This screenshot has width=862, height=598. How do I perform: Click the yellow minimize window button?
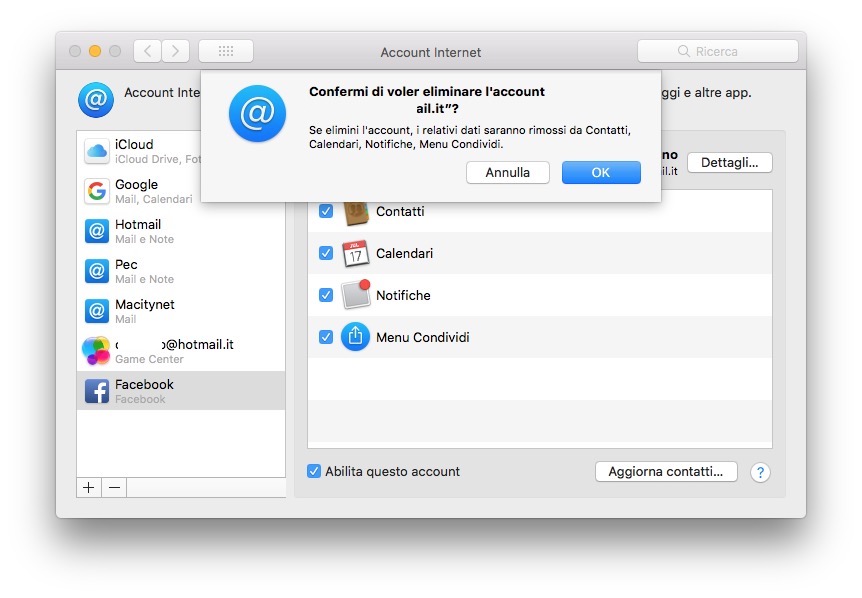point(95,51)
